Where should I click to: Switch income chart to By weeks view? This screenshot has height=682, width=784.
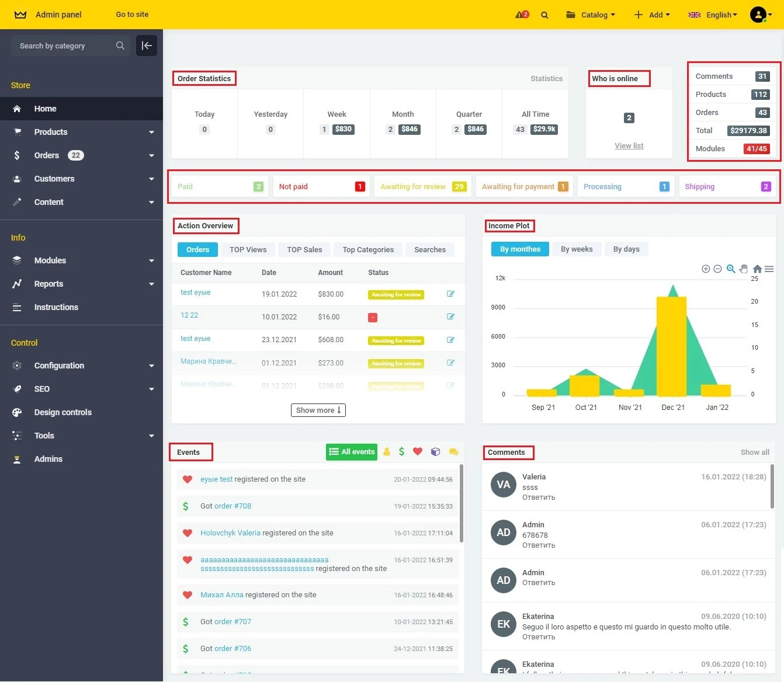point(577,249)
